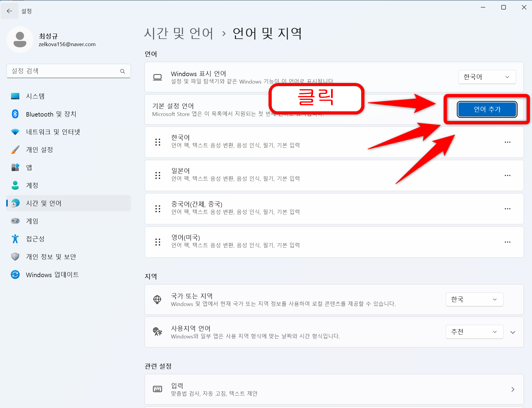Close the 설정 window
The width and height of the screenshot is (532, 408).
[524, 7]
